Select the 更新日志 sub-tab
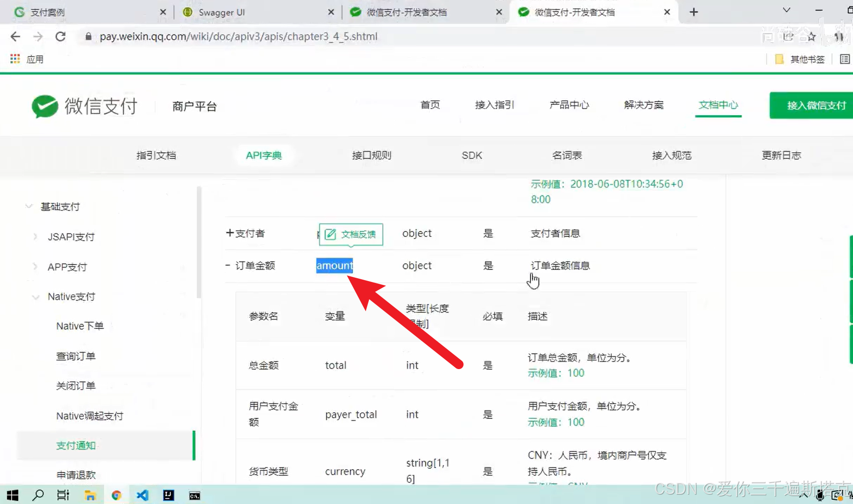Screen dimensions: 853x504 tap(781, 156)
